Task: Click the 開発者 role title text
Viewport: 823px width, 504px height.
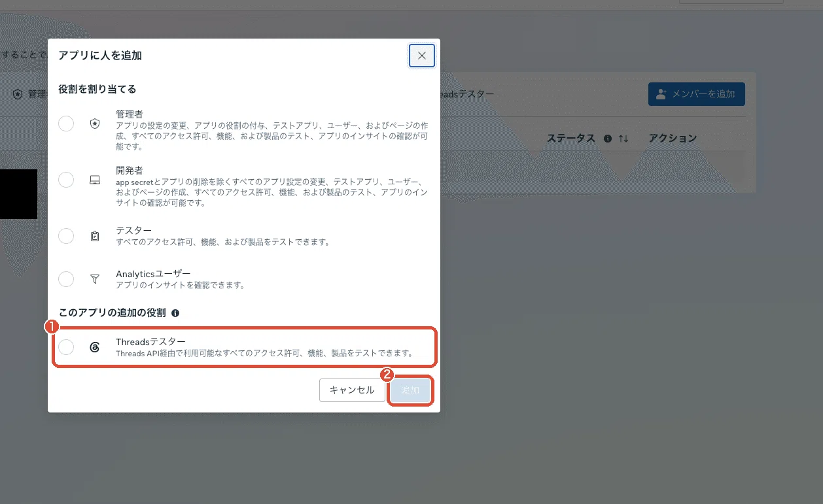Action: point(130,171)
